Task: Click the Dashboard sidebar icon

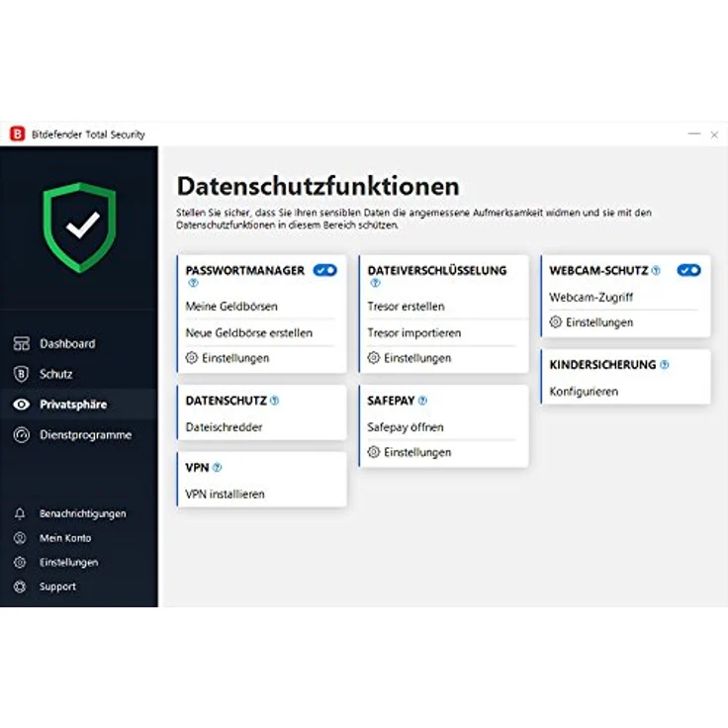Action: pos(22,343)
